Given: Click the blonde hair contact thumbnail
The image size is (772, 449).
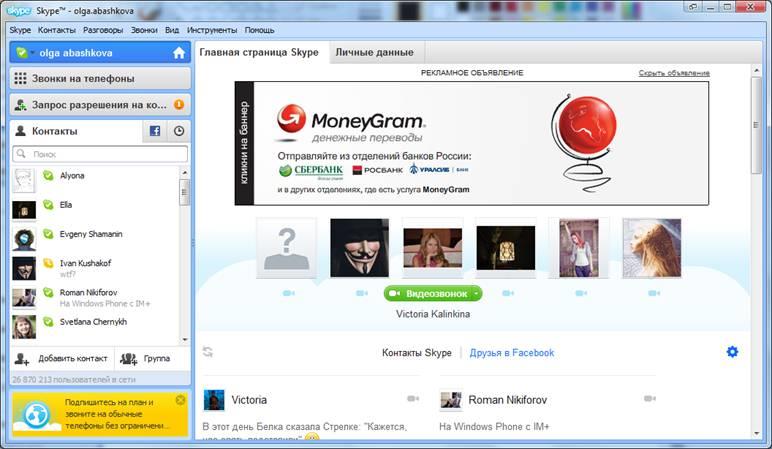Looking at the screenshot, I should (x=652, y=248).
